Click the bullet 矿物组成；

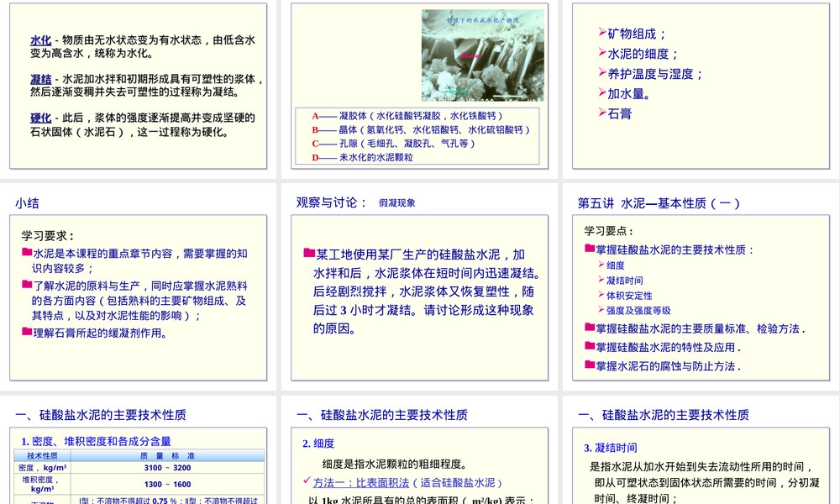[633, 34]
